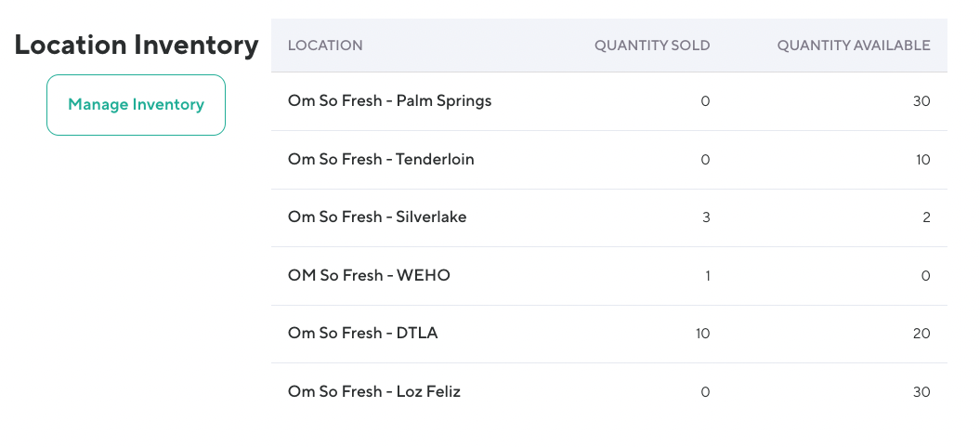Select Silverlake quantity available value 2

[x=926, y=217]
